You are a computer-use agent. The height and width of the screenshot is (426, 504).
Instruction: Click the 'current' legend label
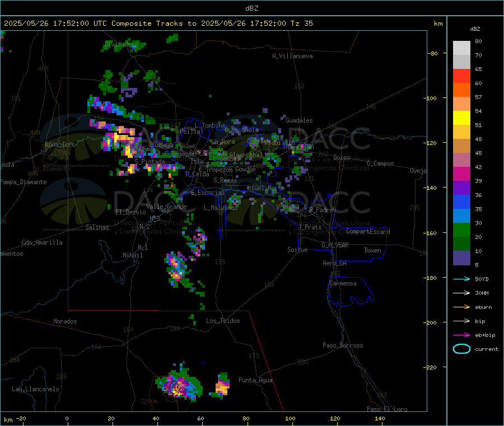coord(487,349)
